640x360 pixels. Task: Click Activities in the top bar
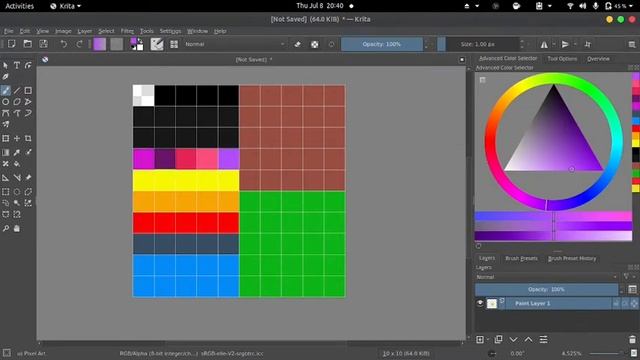click(x=19, y=6)
